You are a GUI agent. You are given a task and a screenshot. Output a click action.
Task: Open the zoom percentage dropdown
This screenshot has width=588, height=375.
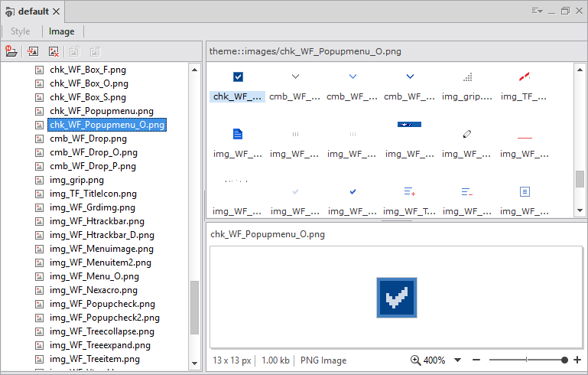pyautogui.click(x=458, y=360)
